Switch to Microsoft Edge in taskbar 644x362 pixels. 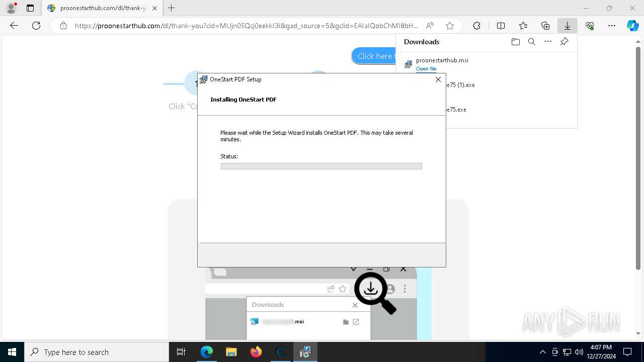[207, 352]
